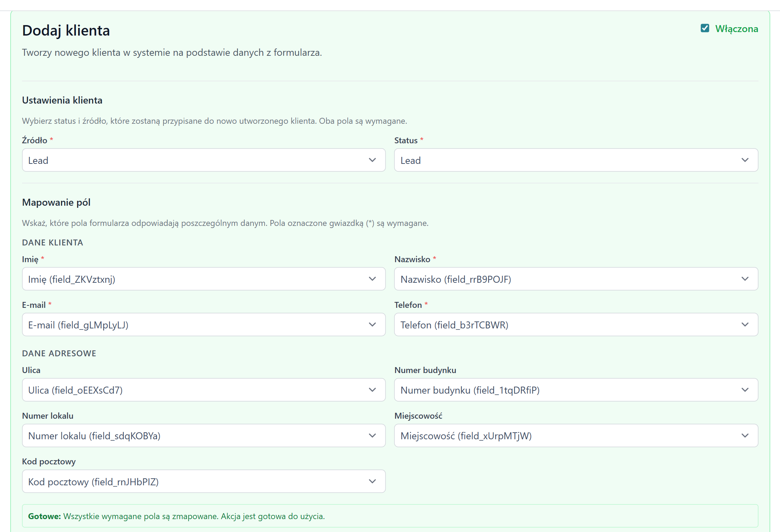Open the Nazwisko field mapping dropdown
This screenshot has height=532, width=780.
[x=576, y=279]
